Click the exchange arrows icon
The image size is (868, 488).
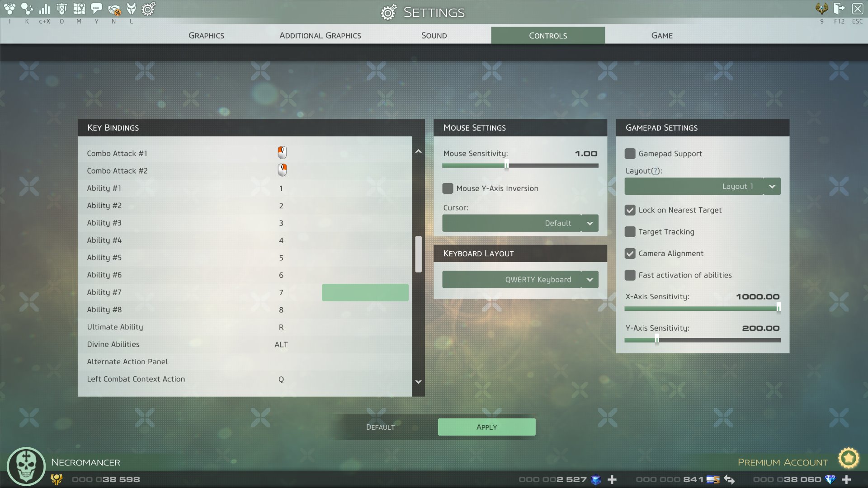point(729,479)
